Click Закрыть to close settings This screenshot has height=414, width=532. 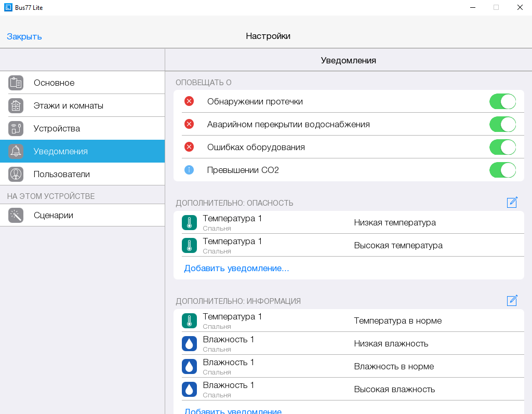[x=24, y=36]
